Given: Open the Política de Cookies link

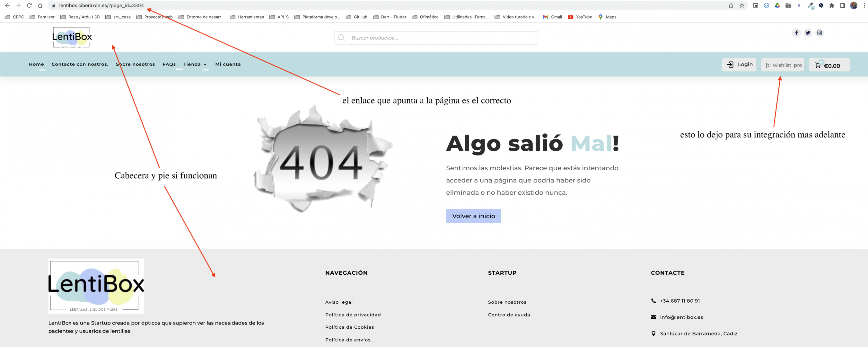Looking at the screenshot, I should [350, 327].
